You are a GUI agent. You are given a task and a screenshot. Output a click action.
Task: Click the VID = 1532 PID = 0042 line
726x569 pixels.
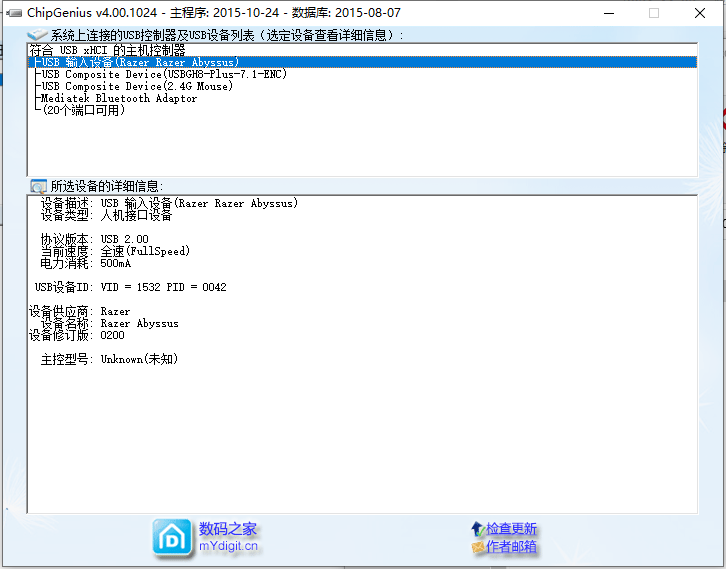[131, 287]
